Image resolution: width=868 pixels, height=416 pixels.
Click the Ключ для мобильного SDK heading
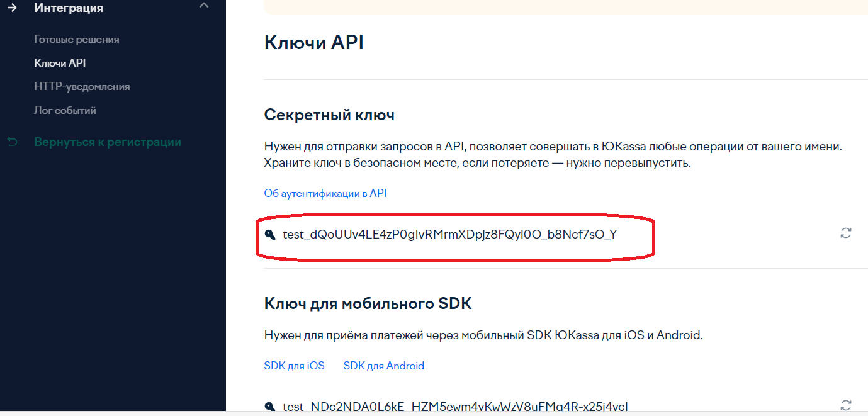(368, 304)
